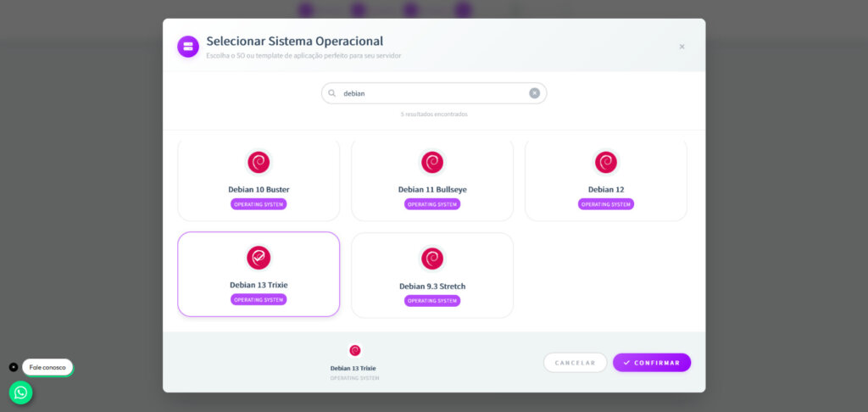Click inside the debian search field

(432, 93)
